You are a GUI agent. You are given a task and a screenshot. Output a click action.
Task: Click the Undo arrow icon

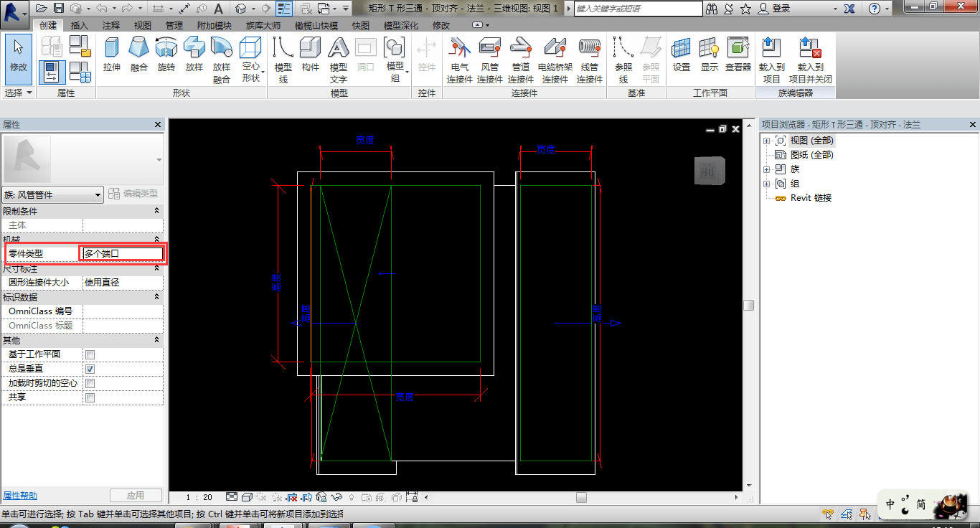coord(101,9)
